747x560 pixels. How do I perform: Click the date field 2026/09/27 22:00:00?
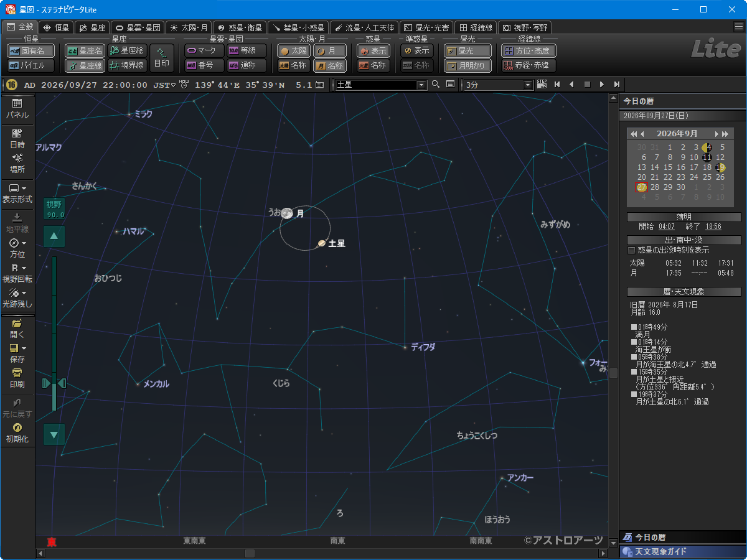pyautogui.click(x=94, y=85)
